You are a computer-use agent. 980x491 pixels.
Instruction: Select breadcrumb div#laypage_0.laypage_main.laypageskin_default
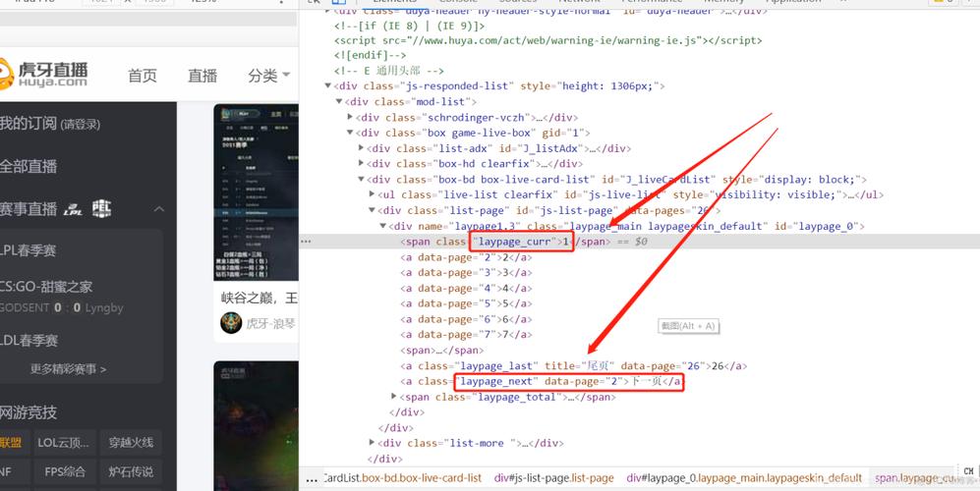(744, 478)
